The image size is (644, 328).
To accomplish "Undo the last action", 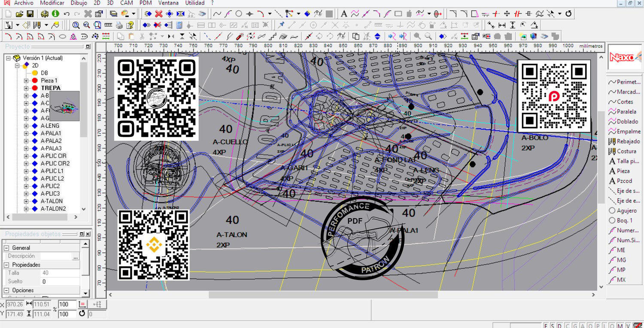I will click(67, 14).
